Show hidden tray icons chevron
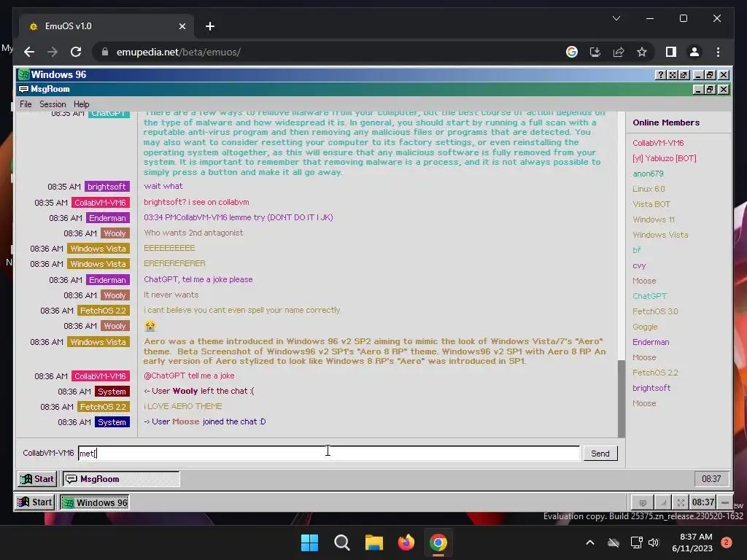The image size is (747, 560). click(589, 542)
